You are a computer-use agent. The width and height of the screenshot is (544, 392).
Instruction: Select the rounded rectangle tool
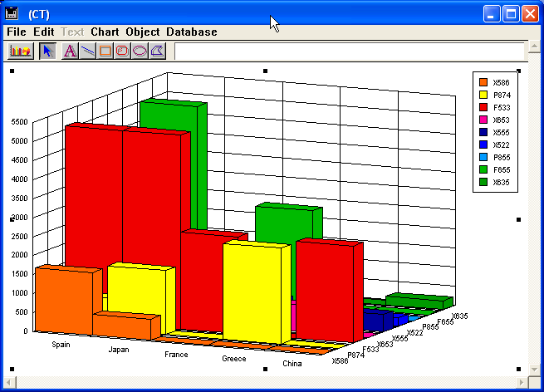[x=122, y=51]
